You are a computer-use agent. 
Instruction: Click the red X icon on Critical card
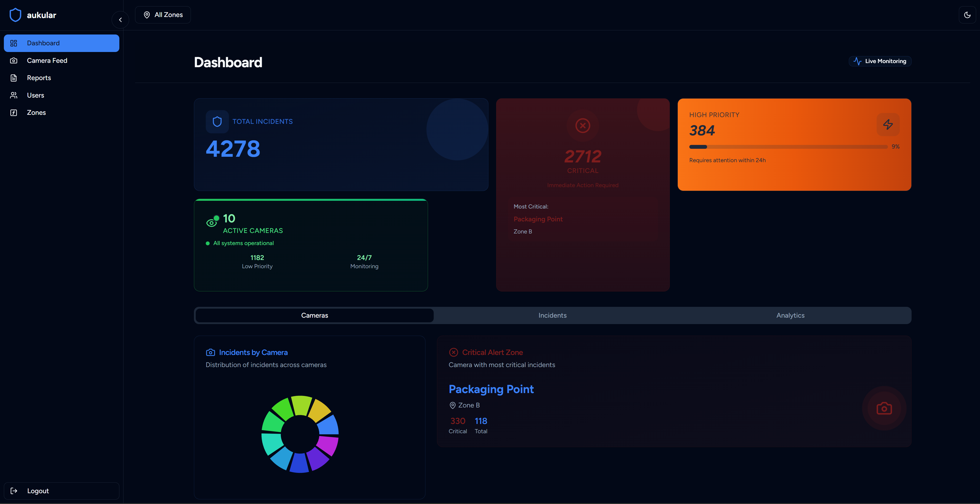tap(582, 126)
